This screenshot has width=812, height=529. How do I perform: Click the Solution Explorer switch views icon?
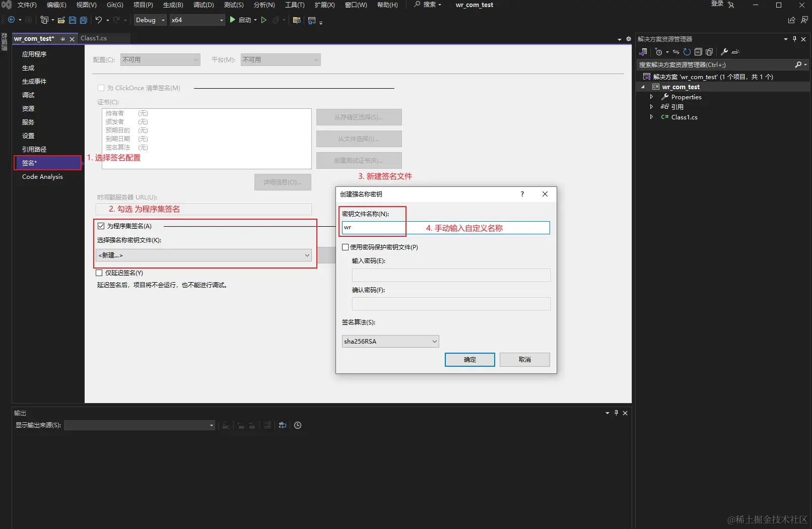coord(643,52)
